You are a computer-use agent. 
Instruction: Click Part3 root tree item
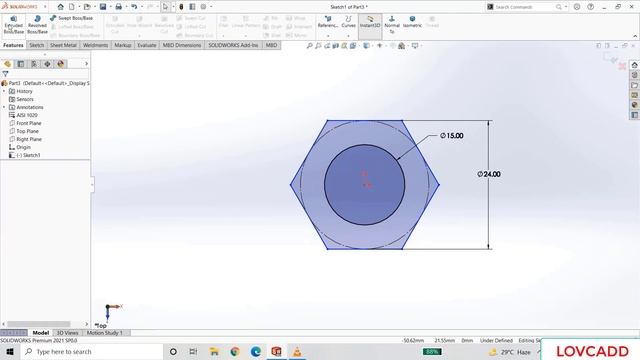[45, 83]
